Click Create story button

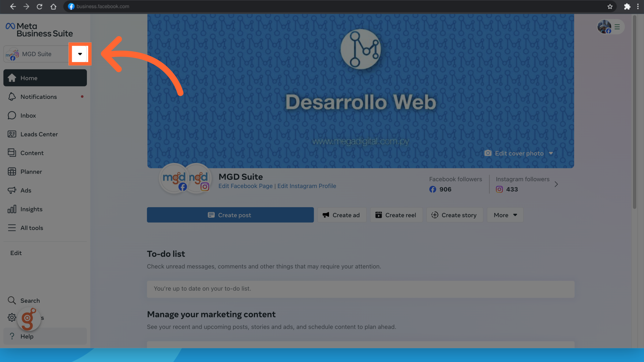coord(454,215)
